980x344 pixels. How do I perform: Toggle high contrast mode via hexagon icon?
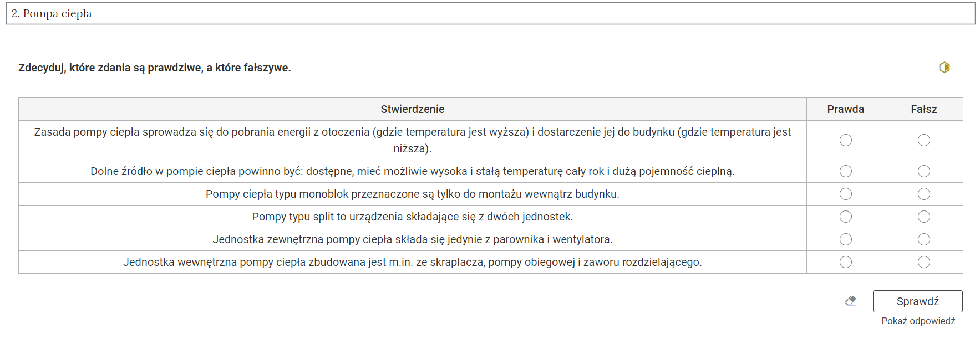(944, 66)
